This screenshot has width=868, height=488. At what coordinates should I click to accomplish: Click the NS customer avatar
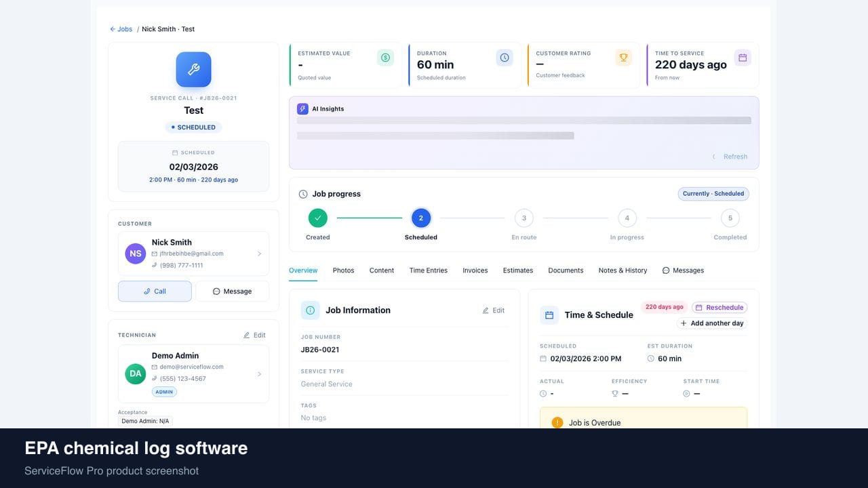(x=136, y=253)
